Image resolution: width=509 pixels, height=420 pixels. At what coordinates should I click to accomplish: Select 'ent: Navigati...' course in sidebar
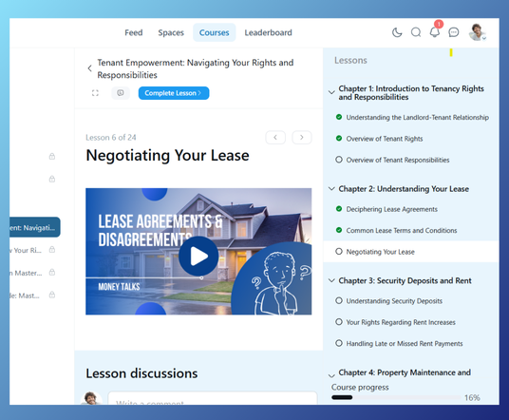(35, 227)
